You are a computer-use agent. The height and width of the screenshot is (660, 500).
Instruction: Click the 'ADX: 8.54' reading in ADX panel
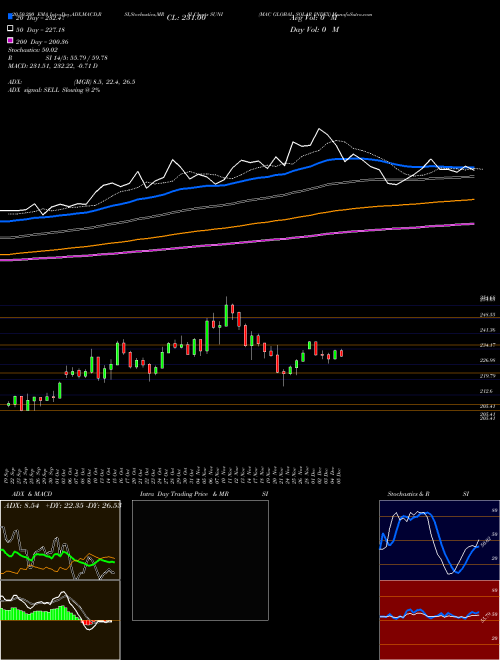click(21, 506)
